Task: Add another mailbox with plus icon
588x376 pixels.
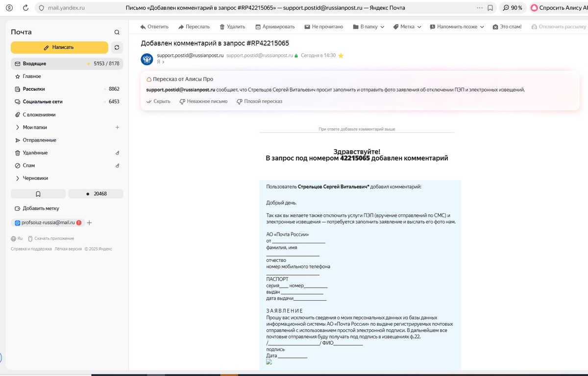Action: (x=89, y=223)
